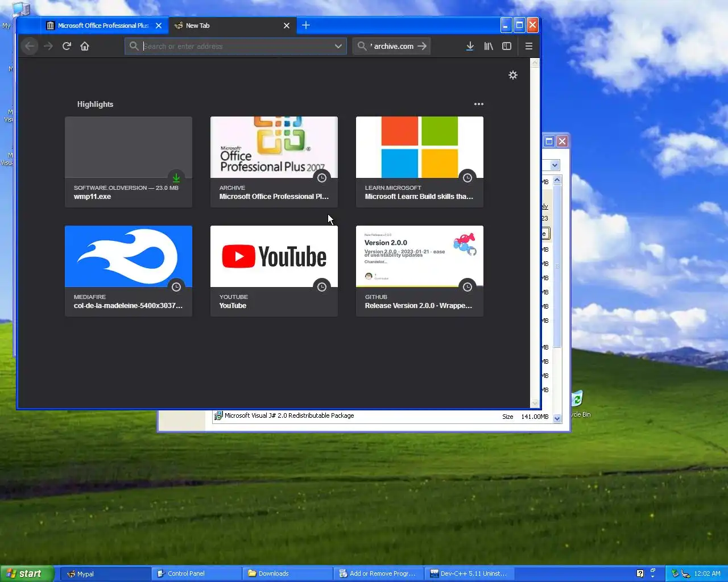
Task: Open the Highlights section options dots
Action: pos(479,104)
